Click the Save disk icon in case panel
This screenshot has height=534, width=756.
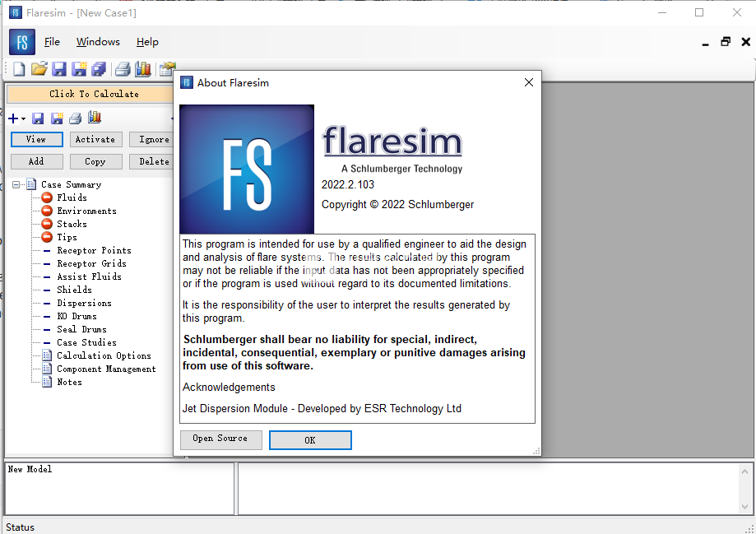pyautogui.click(x=38, y=118)
